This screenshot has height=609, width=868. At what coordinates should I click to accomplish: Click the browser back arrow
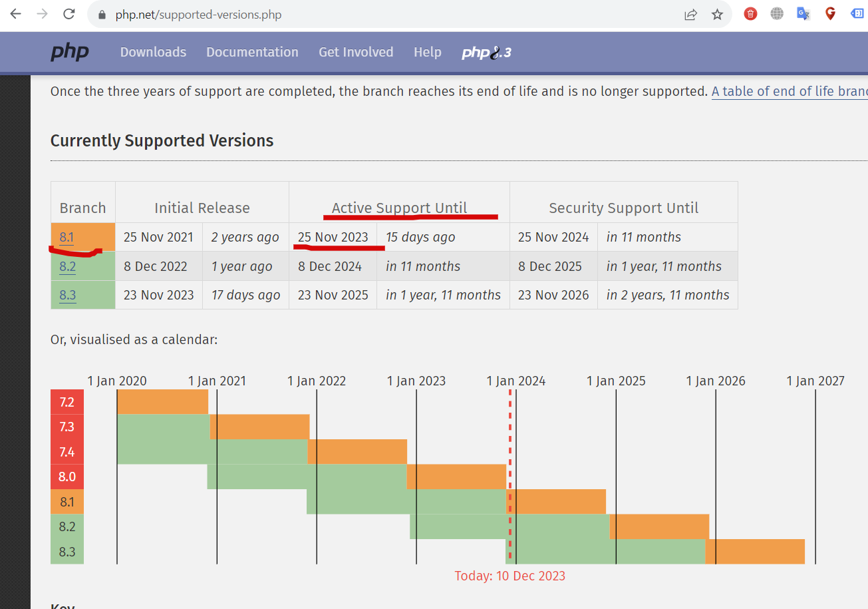15,14
